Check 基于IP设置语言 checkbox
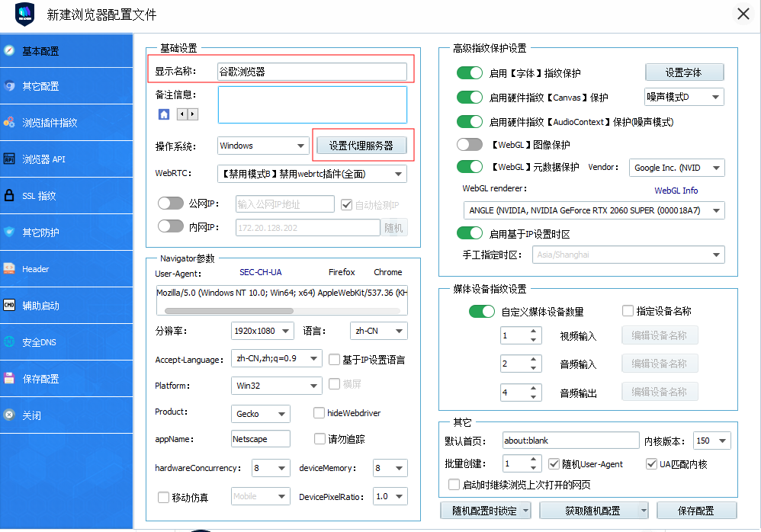Viewport: 761px width, 532px height. (x=334, y=359)
